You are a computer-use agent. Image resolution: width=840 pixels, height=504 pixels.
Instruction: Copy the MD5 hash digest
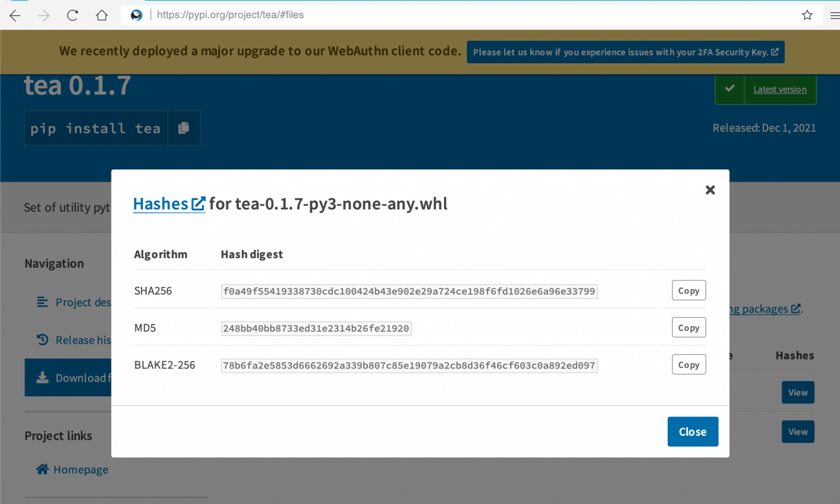[x=689, y=327]
